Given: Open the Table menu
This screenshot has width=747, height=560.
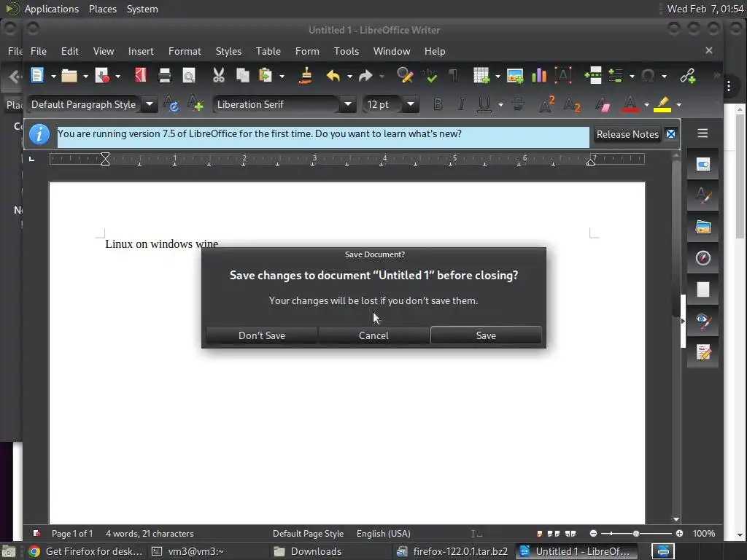Looking at the screenshot, I should (x=268, y=51).
